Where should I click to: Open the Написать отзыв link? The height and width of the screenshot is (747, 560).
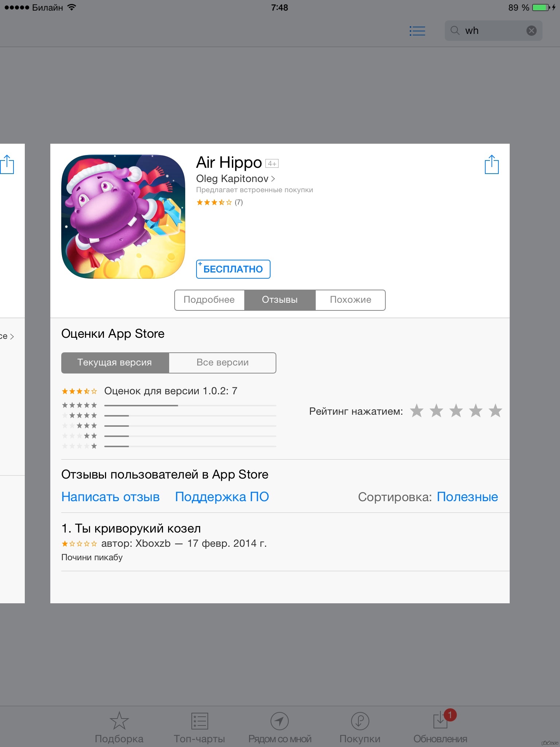pos(110,497)
